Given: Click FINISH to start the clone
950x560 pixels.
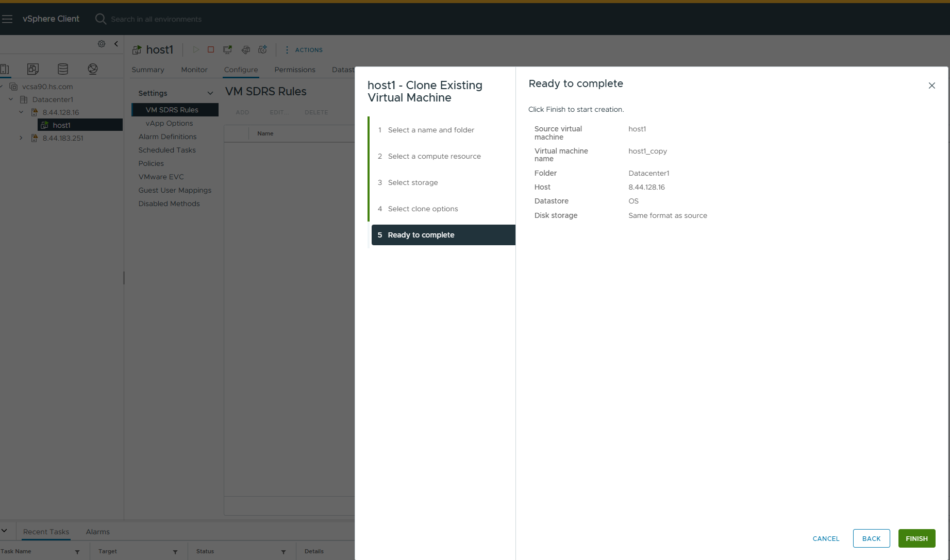Looking at the screenshot, I should (x=916, y=538).
